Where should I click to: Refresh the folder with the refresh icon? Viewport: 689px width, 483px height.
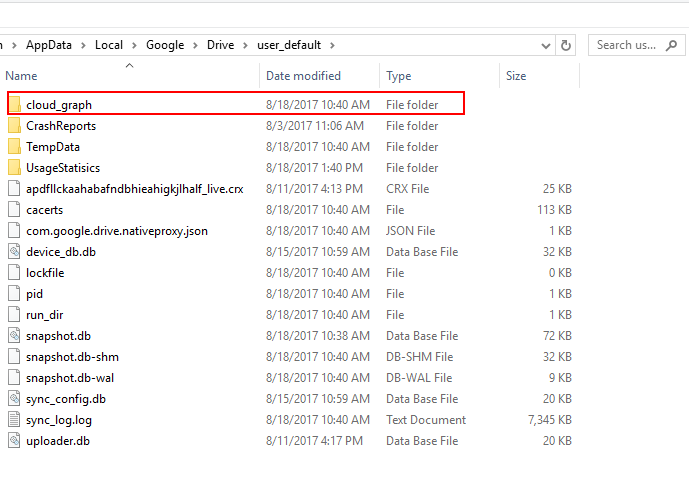pyautogui.click(x=566, y=45)
